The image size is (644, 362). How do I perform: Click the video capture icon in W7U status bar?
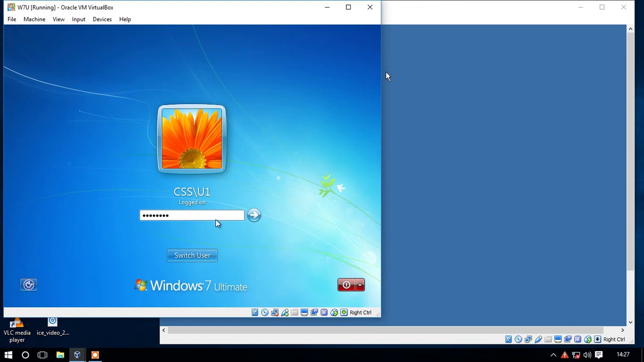point(314,312)
